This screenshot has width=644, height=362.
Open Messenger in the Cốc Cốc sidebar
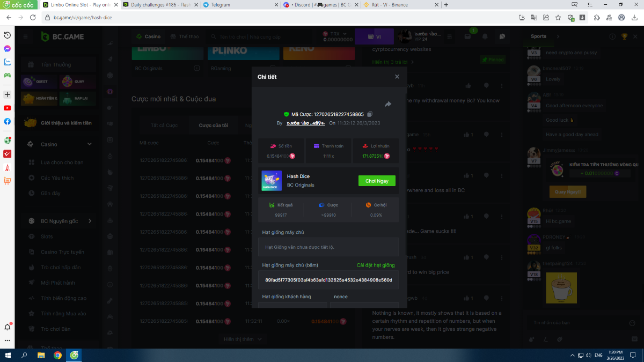8,48
